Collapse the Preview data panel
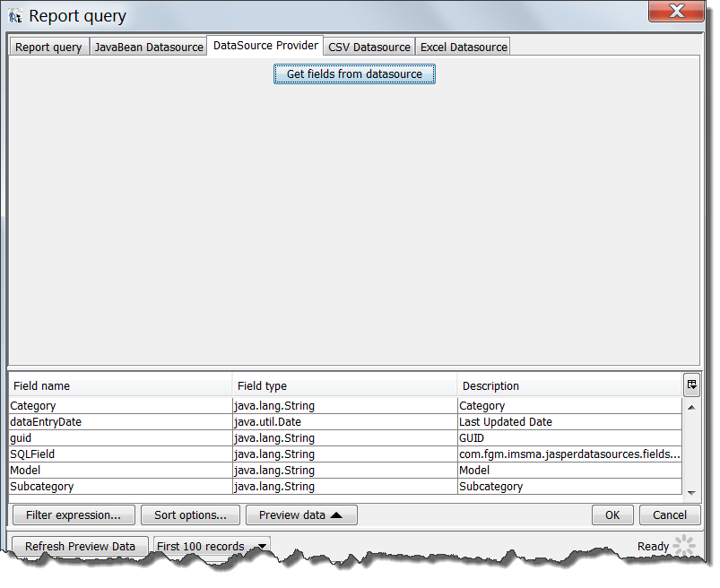Viewport: 720px width, 588px height. [x=301, y=515]
